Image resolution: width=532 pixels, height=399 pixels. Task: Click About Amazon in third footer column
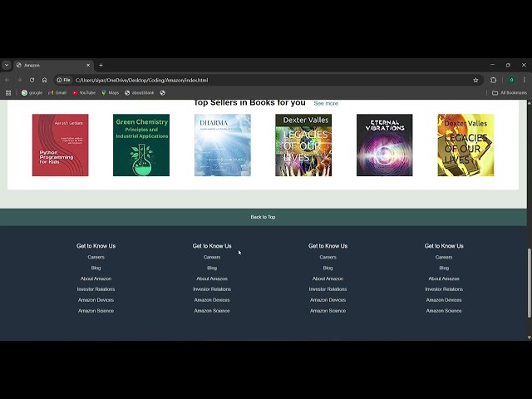328,278
